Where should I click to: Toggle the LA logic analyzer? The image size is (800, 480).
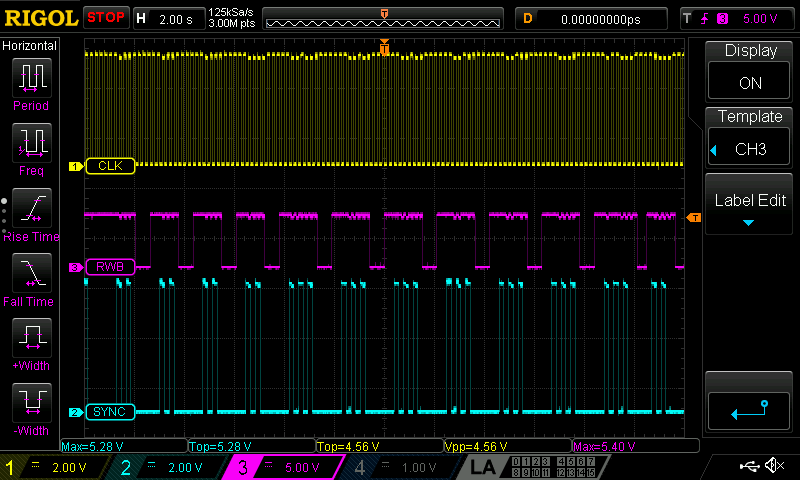482,467
